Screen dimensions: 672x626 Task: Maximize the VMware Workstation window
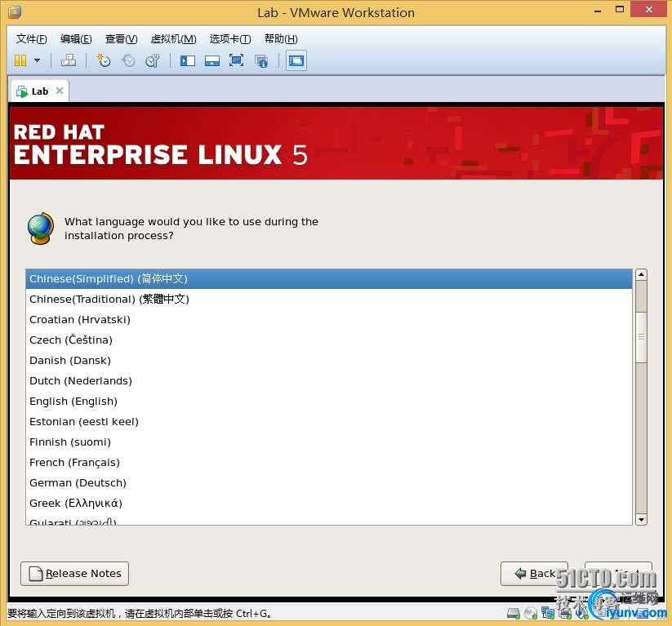click(620, 10)
